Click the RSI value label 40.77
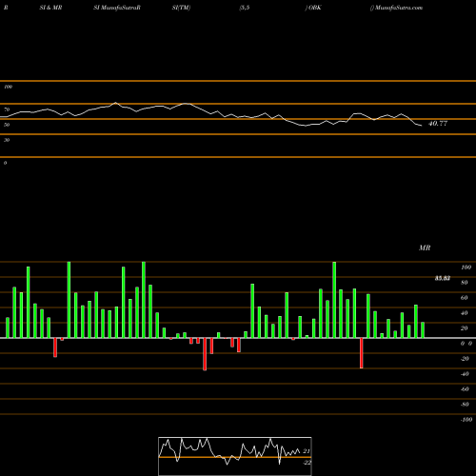The height and width of the screenshot is (476, 476). tap(438, 124)
